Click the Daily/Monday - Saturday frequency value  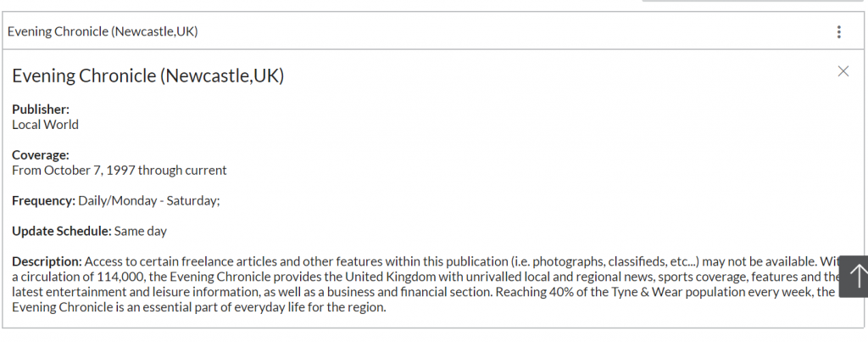coord(148,201)
